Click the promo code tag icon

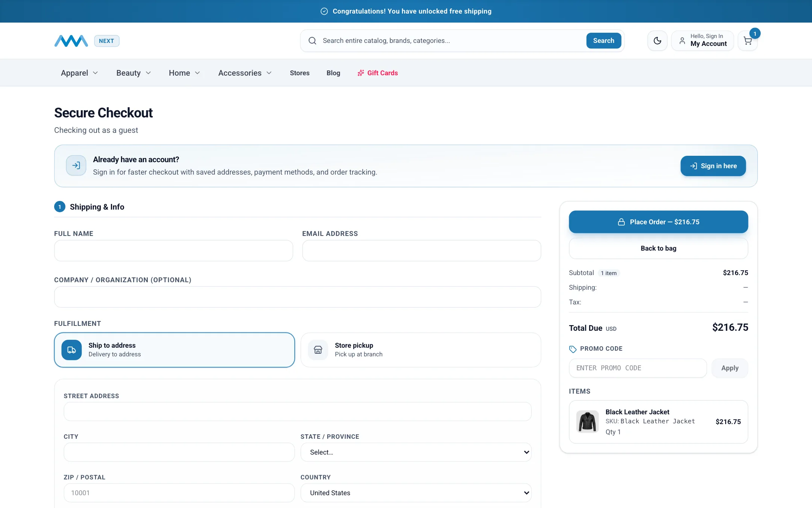pos(573,349)
